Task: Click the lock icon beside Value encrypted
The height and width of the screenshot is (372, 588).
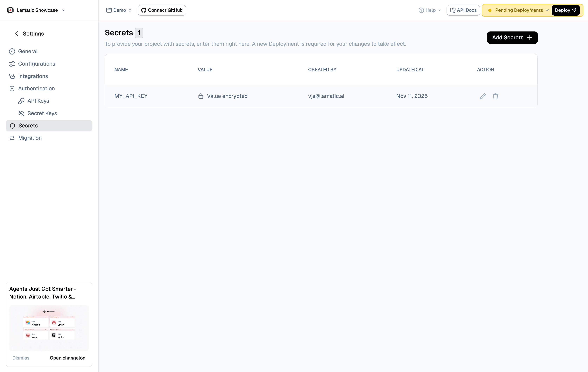Action: pyautogui.click(x=201, y=96)
